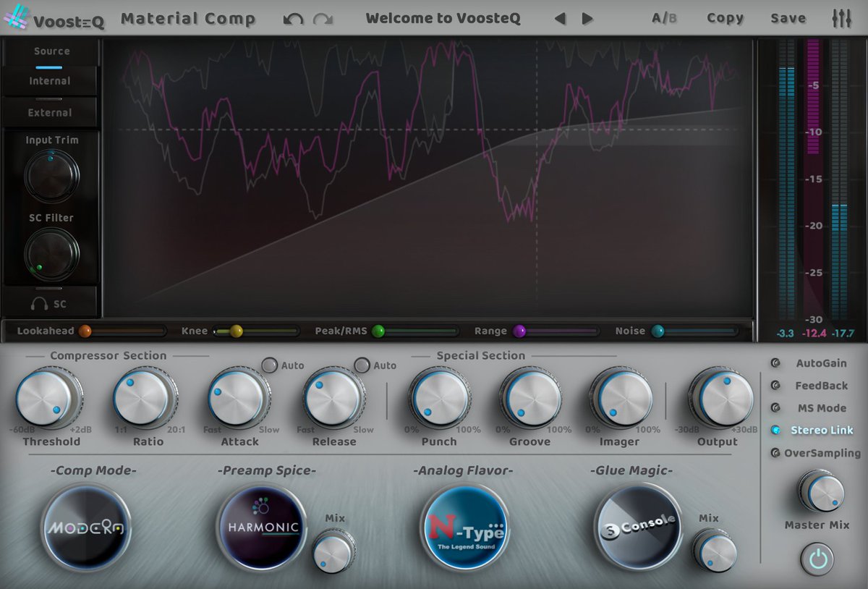Go to the next preset arrow
Viewport: 868px width, 589px height.
pyautogui.click(x=587, y=19)
